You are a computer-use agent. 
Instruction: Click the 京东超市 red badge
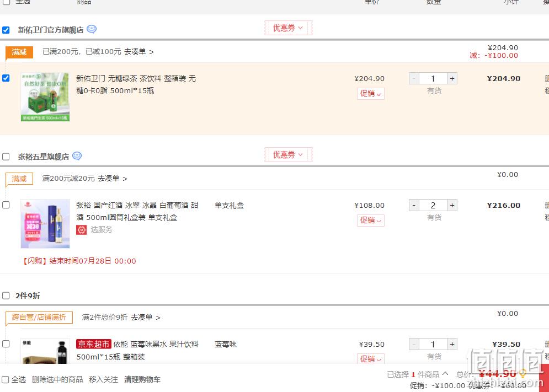[x=93, y=344]
